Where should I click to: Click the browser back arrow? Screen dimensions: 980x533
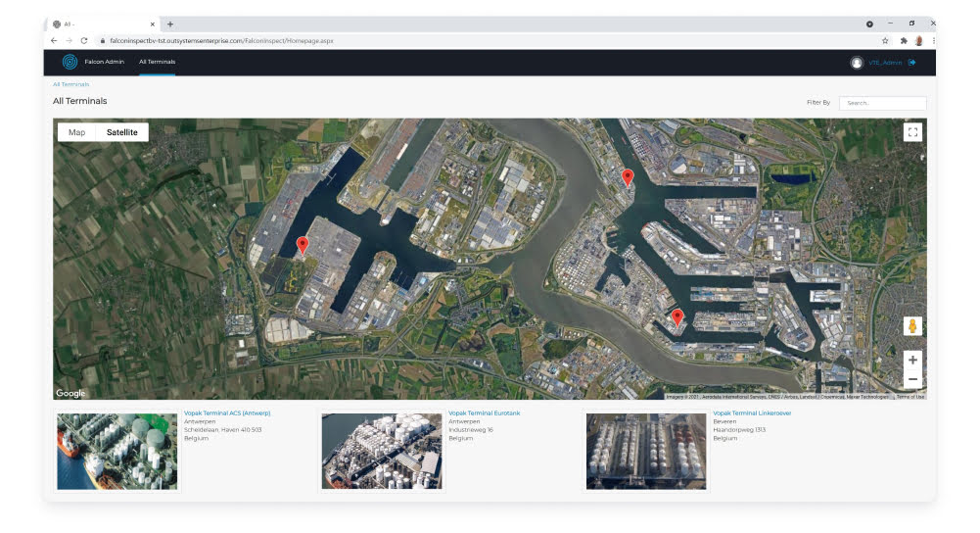pyautogui.click(x=54, y=41)
